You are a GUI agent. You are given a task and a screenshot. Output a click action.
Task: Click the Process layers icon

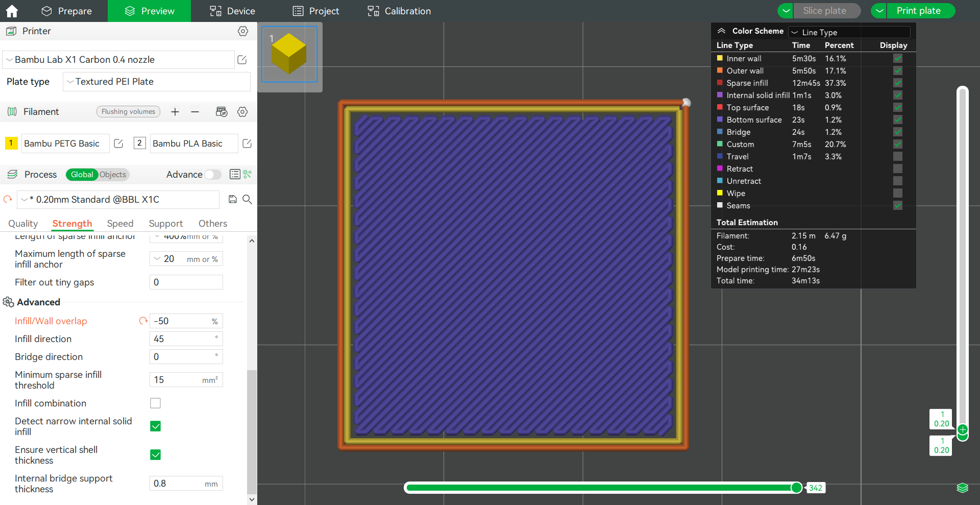[12, 175]
